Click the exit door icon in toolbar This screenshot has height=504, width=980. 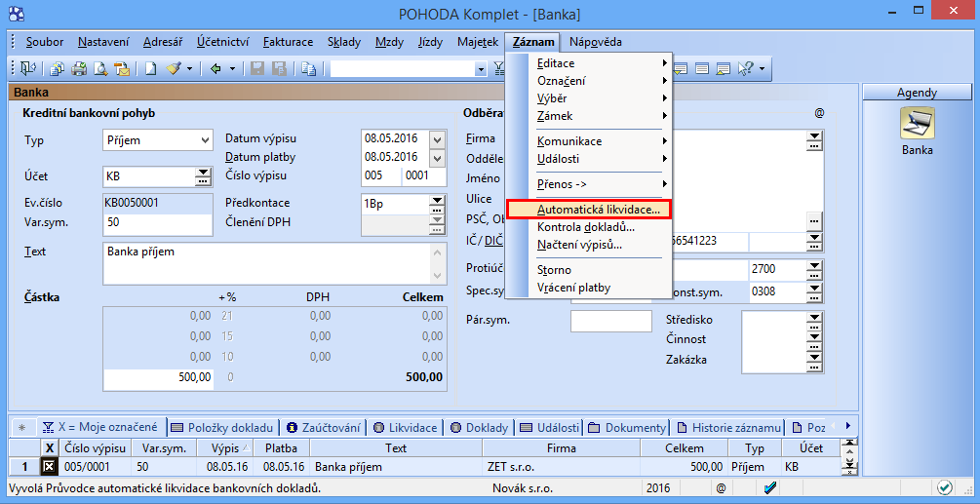(x=28, y=68)
